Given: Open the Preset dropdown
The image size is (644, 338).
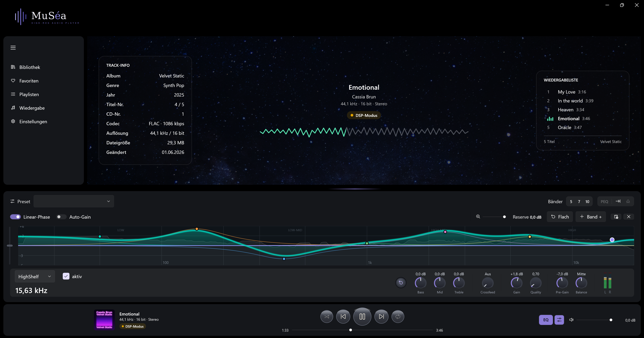Looking at the screenshot, I should point(74,201).
